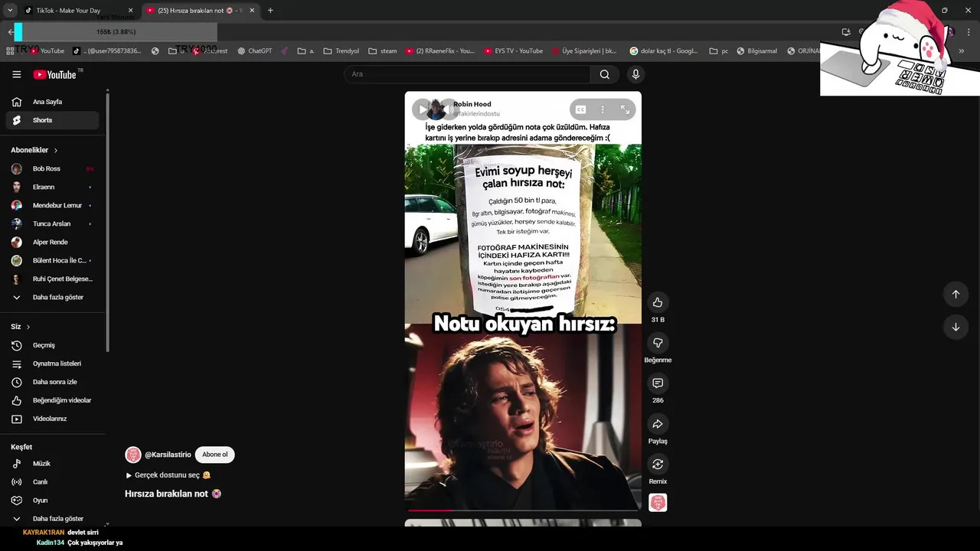This screenshot has height=551, width=980.
Task: Open Tunca Arslan subscription channel
Action: pyautogui.click(x=52, y=223)
